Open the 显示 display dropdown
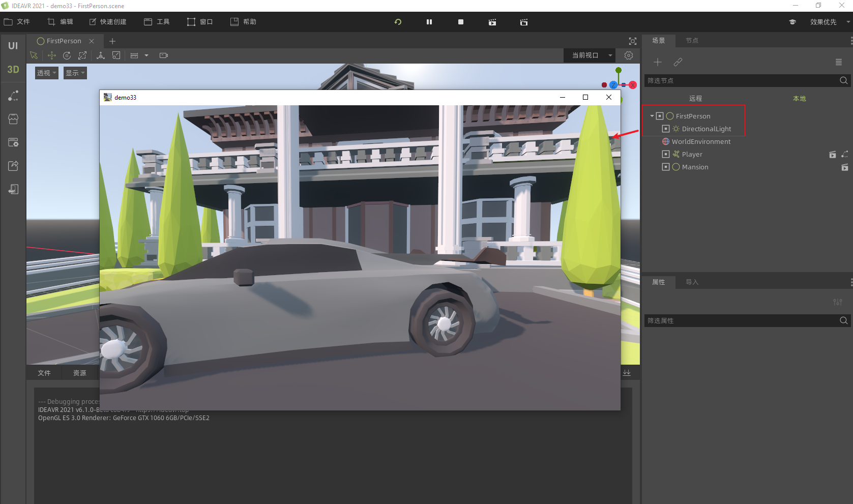This screenshot has height=504, width=853. (75, 73)
